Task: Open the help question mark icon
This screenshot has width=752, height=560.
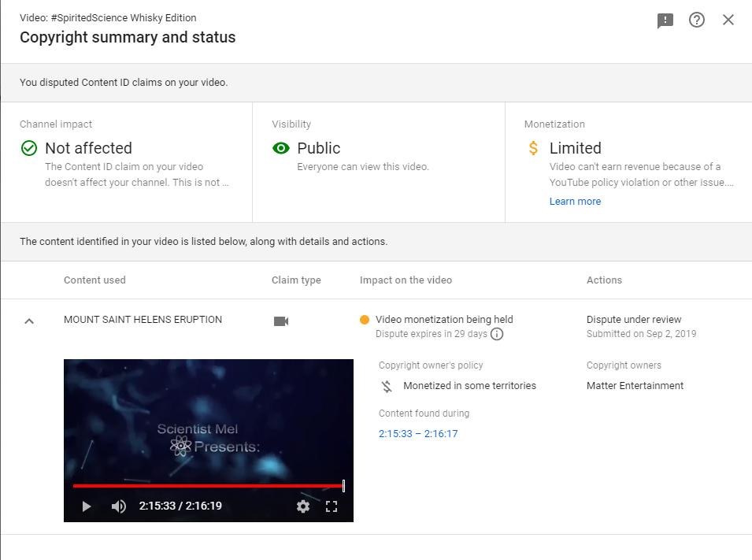Action: click(696, 20)
